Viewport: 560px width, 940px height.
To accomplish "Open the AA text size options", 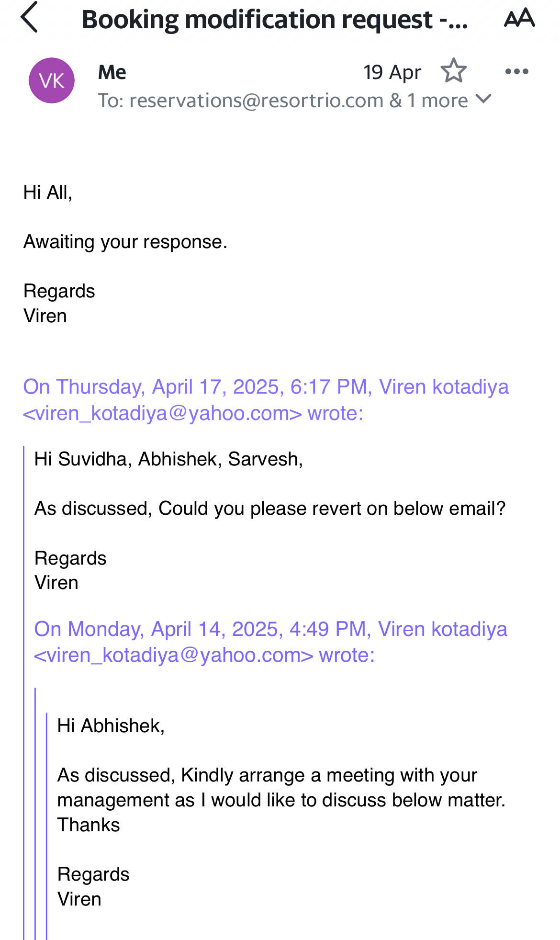I will [519, 19].
